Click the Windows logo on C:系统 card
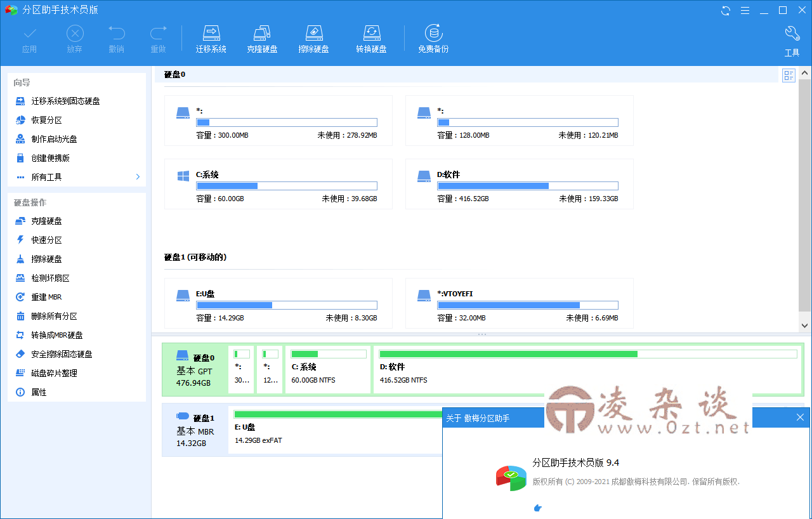This screenshot has height=519, width=812. [183, 176]
